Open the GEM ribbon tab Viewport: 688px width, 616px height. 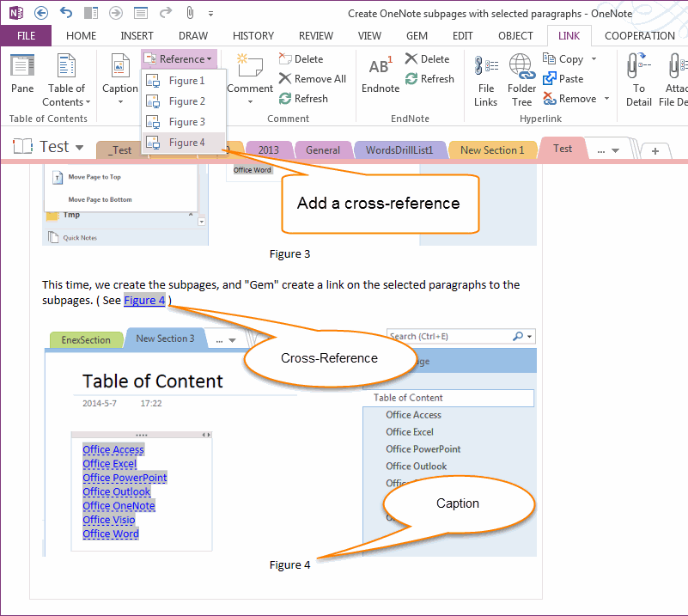(x=417, y=35)
